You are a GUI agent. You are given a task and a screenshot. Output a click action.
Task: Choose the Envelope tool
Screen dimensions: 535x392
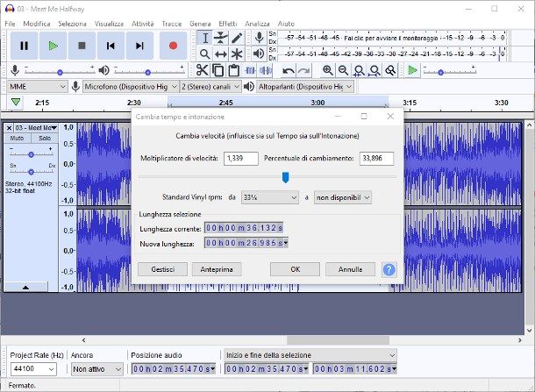tap(221, 38)
